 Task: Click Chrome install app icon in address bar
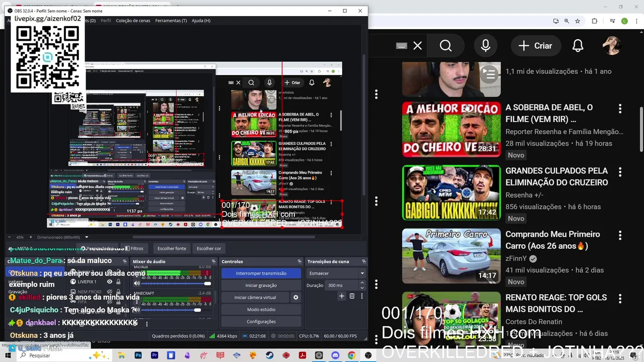coord(555,21)
